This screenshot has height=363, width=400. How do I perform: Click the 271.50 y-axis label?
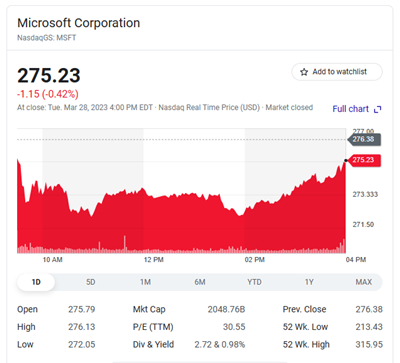click(363, 225)
